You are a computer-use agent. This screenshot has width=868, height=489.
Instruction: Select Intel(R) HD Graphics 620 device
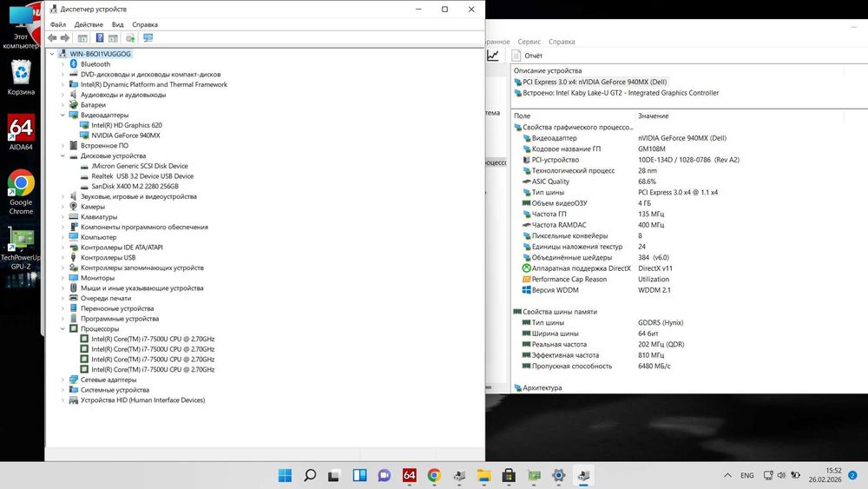point(127,125)
